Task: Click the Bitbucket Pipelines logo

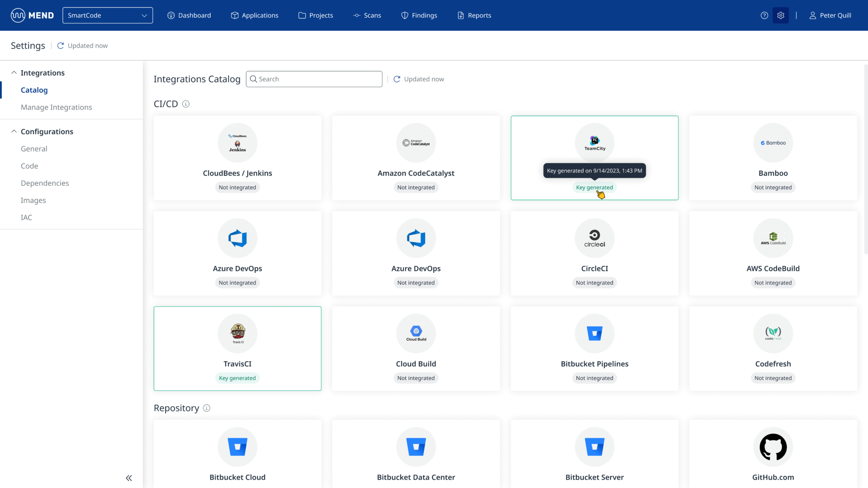Action: coord(595,334)
